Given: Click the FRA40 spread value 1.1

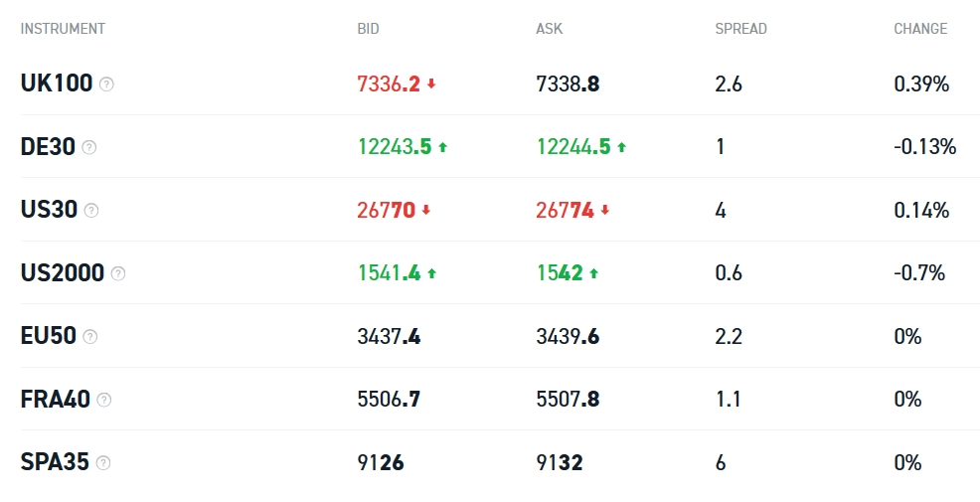Looking at the screenshot, I should pos(728,400).
